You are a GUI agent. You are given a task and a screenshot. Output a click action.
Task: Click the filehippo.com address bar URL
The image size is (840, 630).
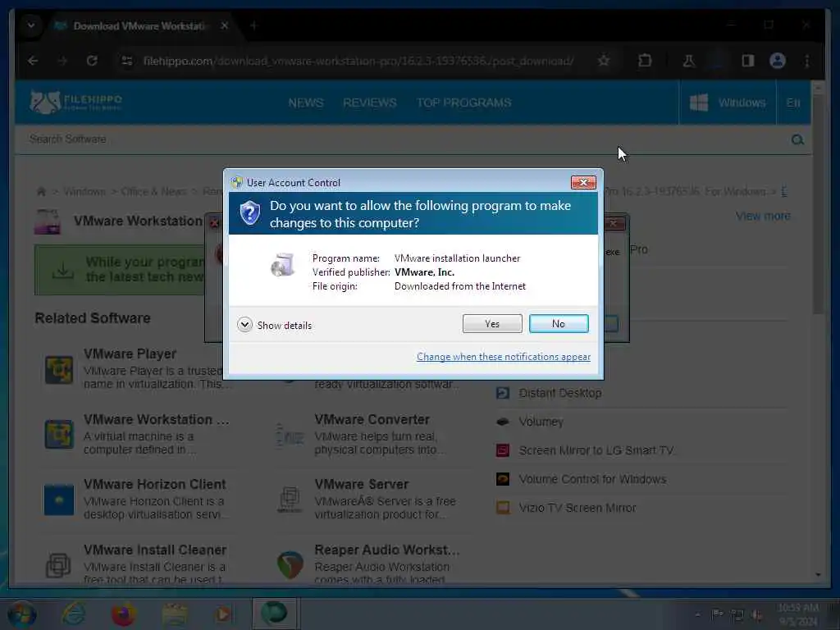pyautogui.click(x=358, y=61)
